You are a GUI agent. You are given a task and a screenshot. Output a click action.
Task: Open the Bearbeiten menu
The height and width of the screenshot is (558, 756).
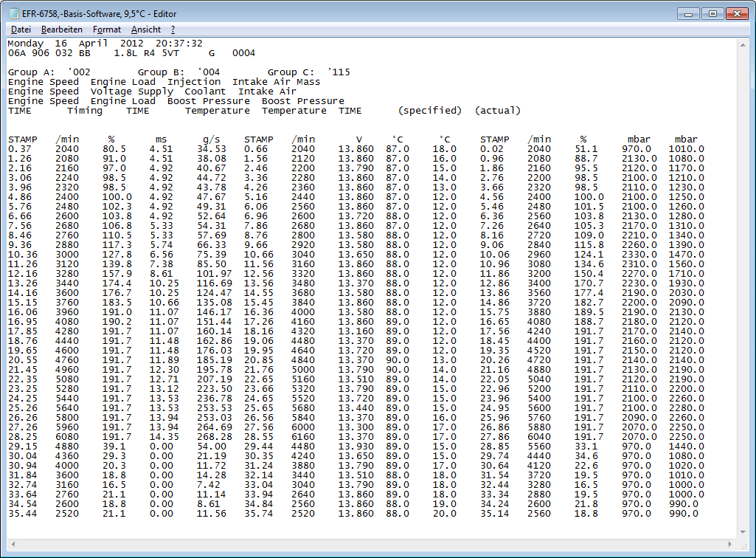(x=61, y=30)
